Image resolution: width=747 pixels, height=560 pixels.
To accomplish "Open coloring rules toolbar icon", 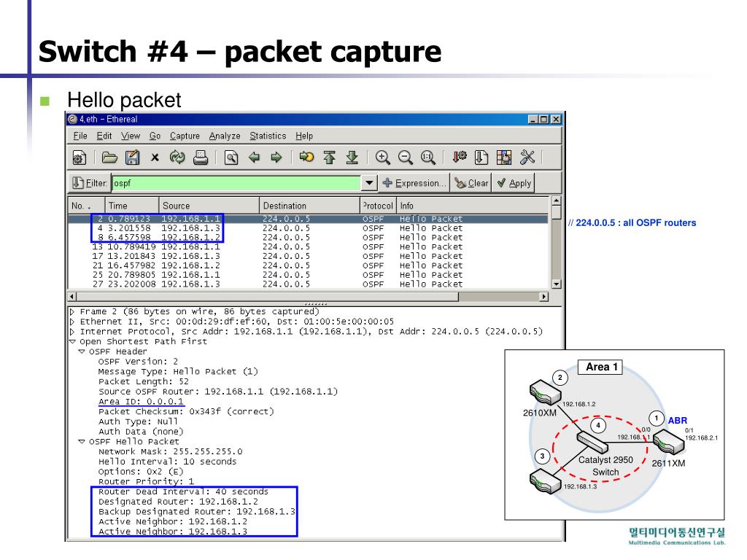I will [504, 157].
